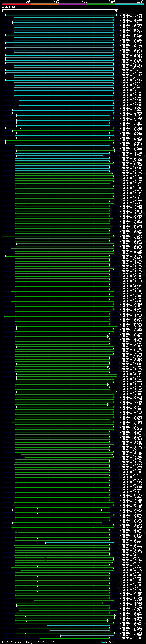
Task: Select the UniRef100_B4IEQ3 label
Action: [x=131, y=638]
